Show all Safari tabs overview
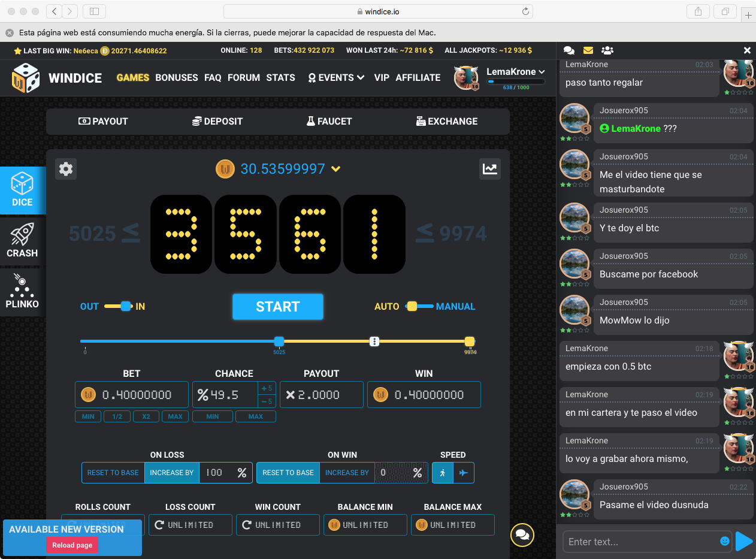Image resolution: width=756 pixels, height=559 pixels. pyautogui.click(x=725, y=11)
